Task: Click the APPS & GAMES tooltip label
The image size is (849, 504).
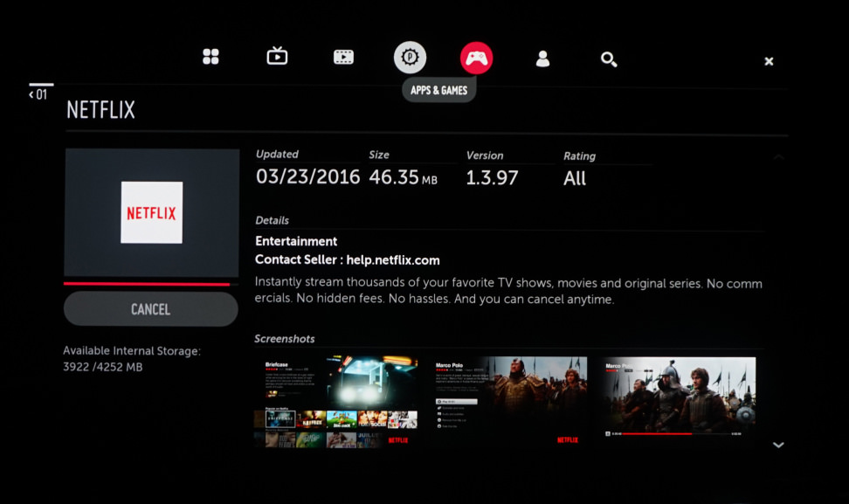Action: (x=438, y=91)
